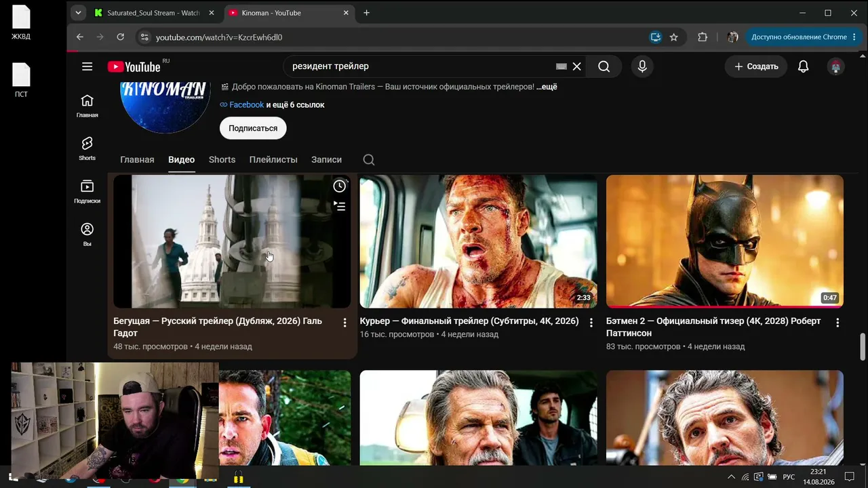Open Подписки in the left sidebar
This screenshot has width=868, height=488.
[87, 192]
